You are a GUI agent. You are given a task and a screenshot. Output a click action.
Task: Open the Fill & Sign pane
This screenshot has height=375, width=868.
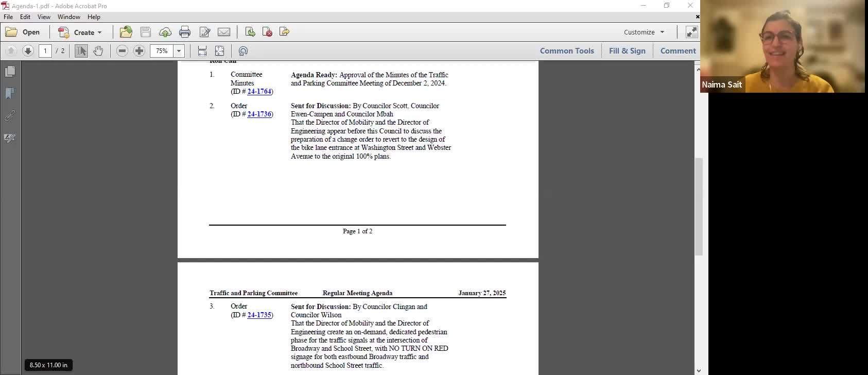click(627, 50)
